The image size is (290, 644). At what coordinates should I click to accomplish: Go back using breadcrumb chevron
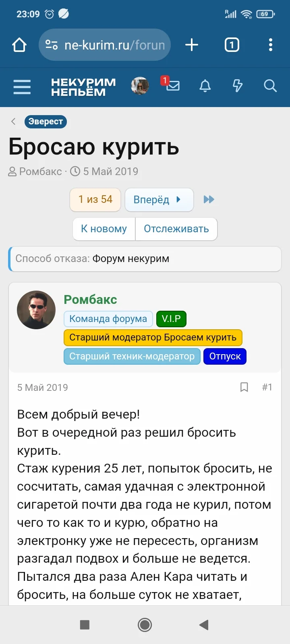13,122
